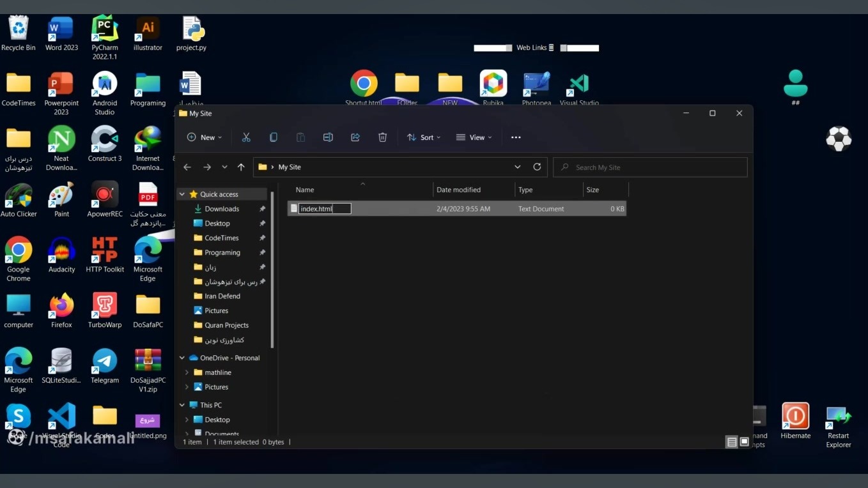Click the Delete trash icon
868x488 pixels.
(382, 137)
